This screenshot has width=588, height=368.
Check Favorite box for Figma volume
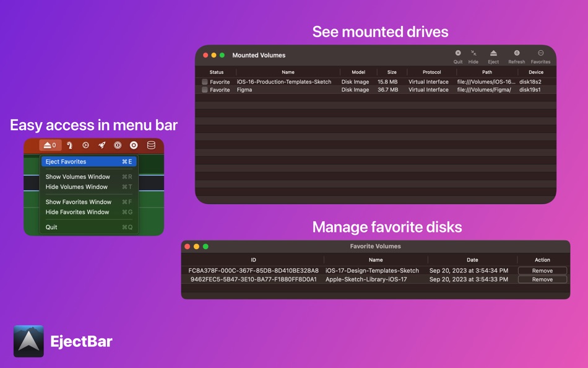point(205,90)
